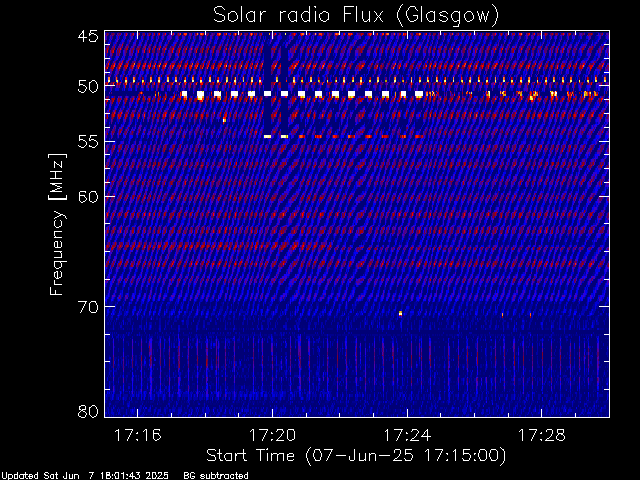Click the 'Updated Sat Jun 7' timestamp text
640x480 pixels.
click(85, 476)
